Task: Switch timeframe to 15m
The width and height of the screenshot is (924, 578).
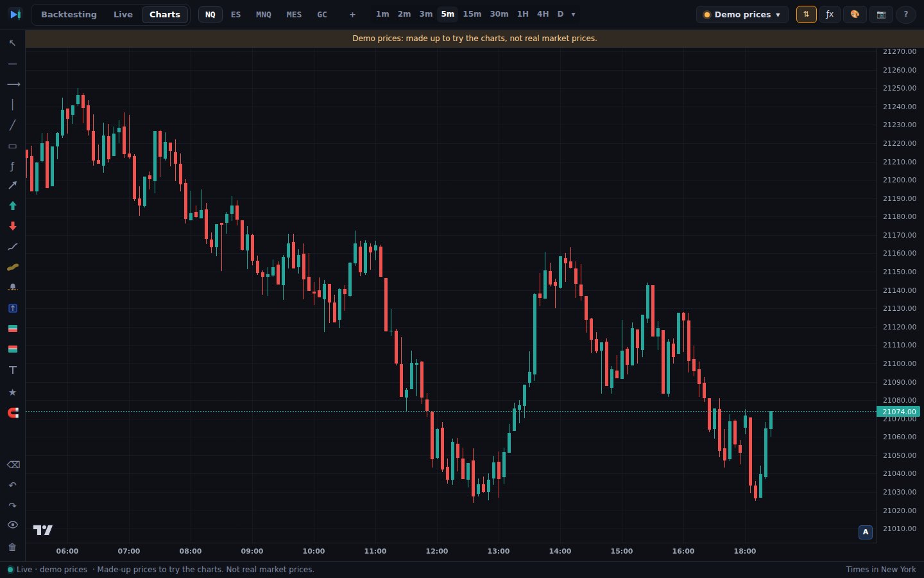Action: (472, 14)
